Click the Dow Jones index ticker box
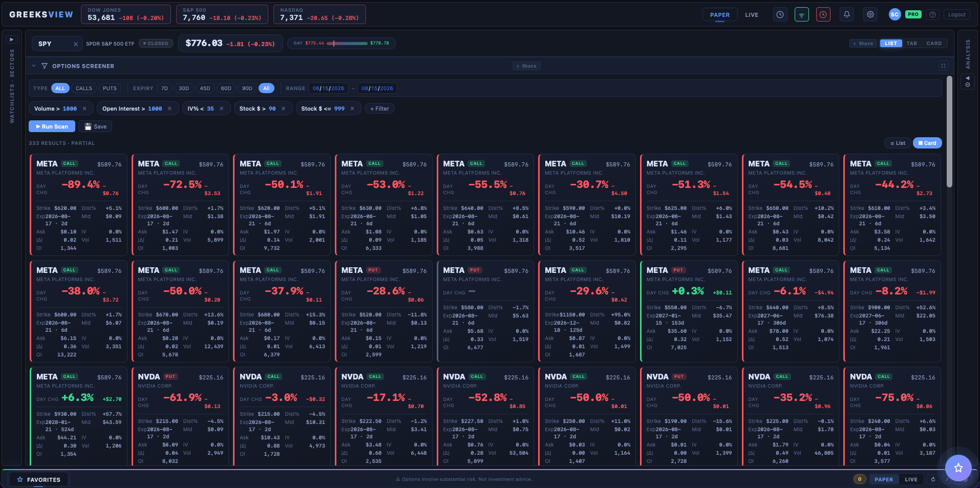The image size is (980, 488). click(126, 14)
